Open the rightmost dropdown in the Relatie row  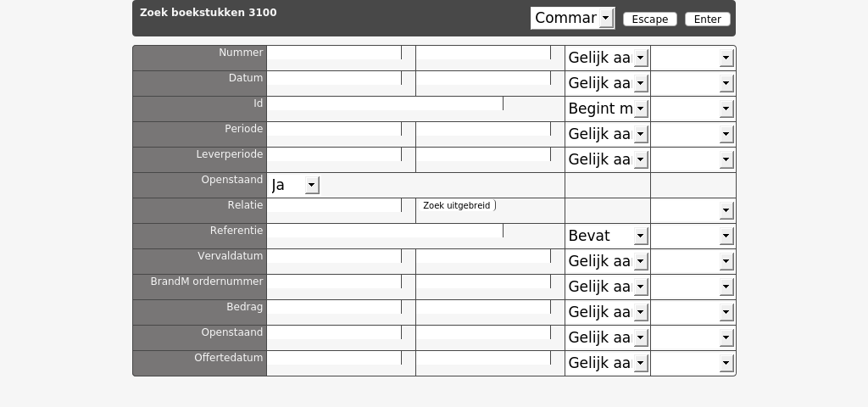693,210
